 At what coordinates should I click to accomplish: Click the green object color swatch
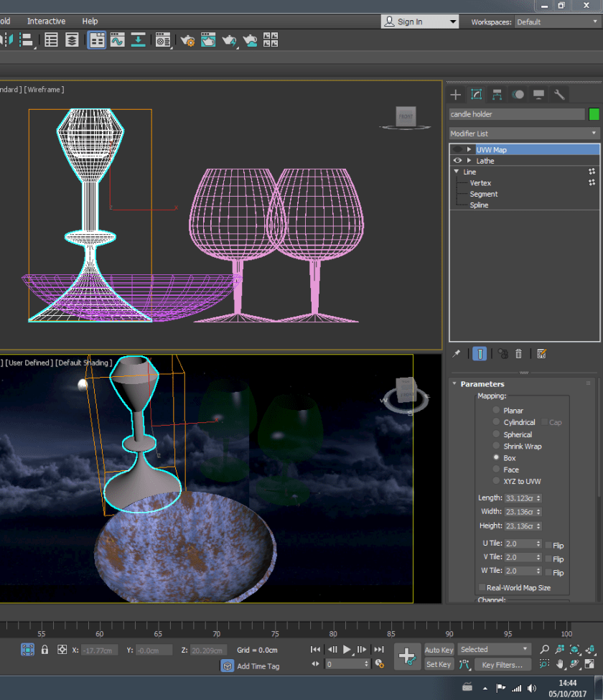pos(594,114)
